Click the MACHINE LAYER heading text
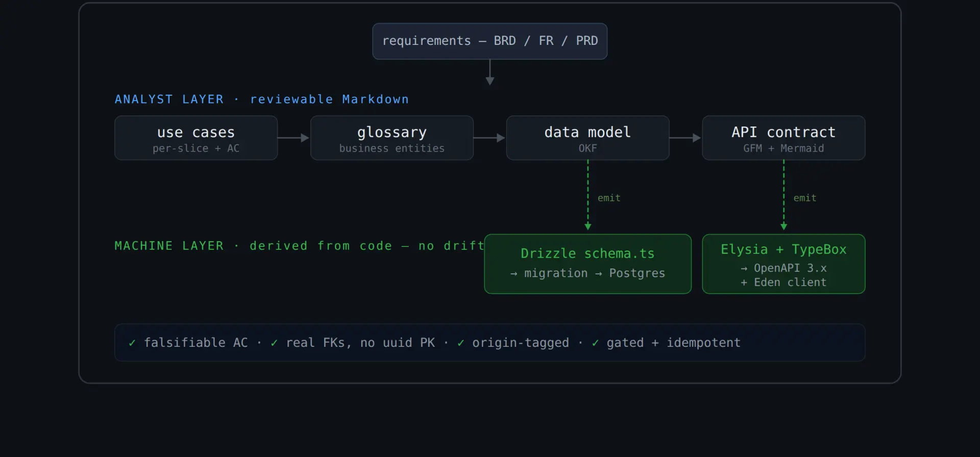This screenshot has width=980, height=457. [x=299, y=246]
